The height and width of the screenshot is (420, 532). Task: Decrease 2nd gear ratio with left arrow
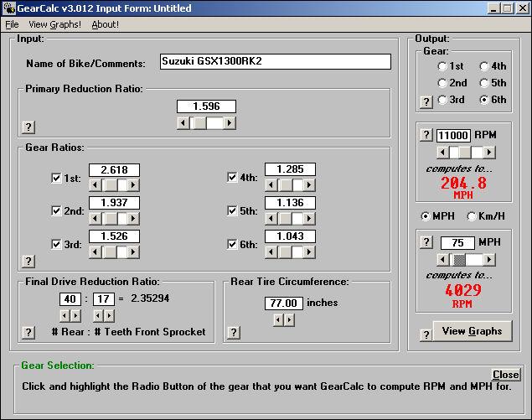click(x=95, y=218)
